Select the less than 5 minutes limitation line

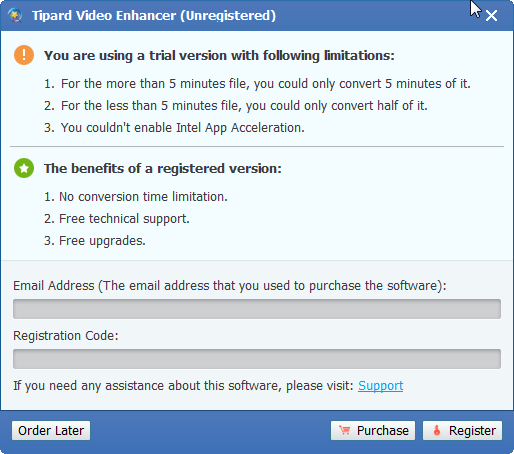point(236,106)
